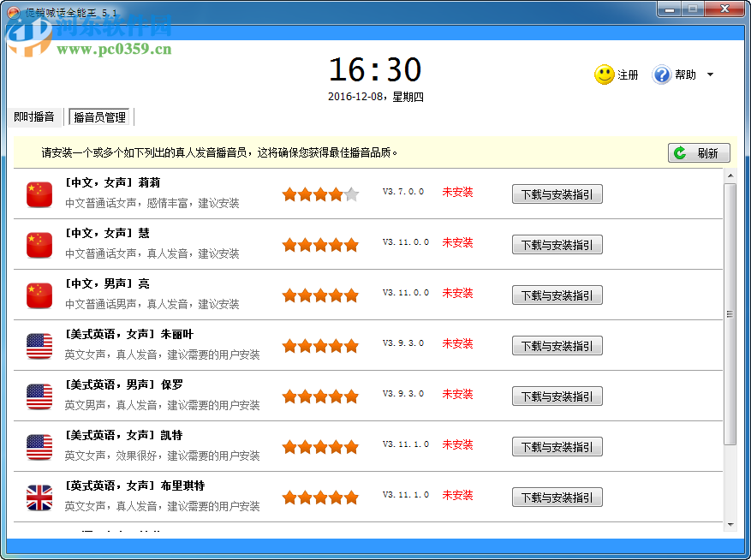Click the Chinese flag beside 亮
The image size is (751, 560).
(x=37, y=295)
